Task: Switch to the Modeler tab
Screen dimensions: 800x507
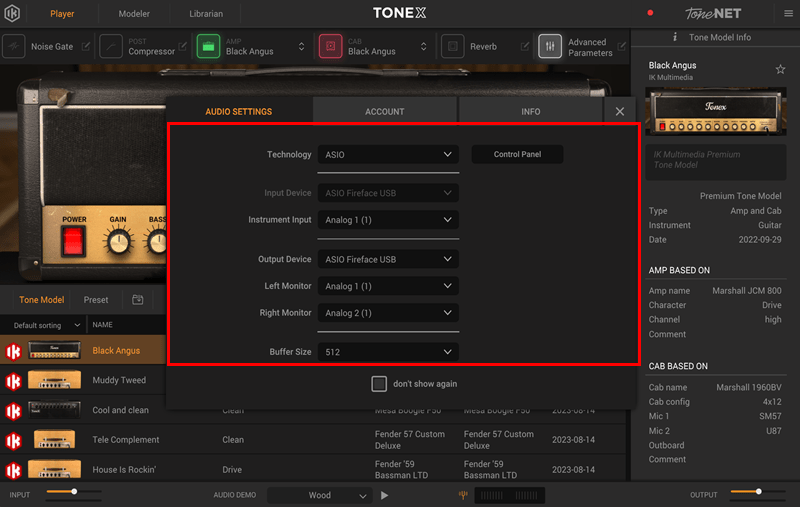Action: 134,14
